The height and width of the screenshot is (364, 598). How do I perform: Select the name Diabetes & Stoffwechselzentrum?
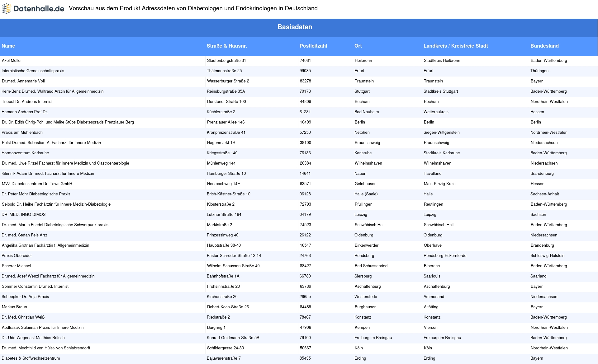(31, 358)
